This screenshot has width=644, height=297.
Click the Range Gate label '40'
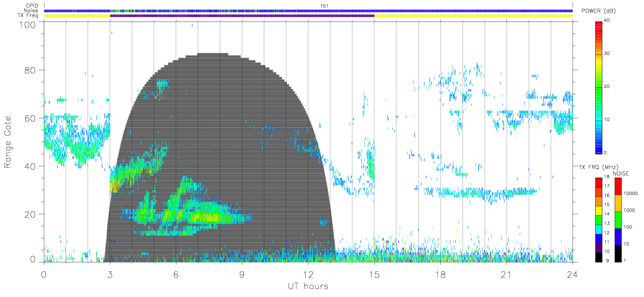31,166
